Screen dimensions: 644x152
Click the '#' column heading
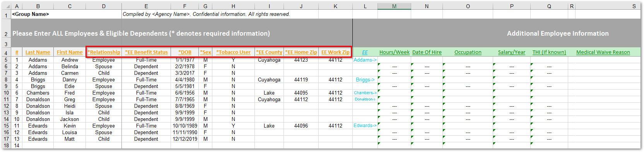(x=17, y=52)
